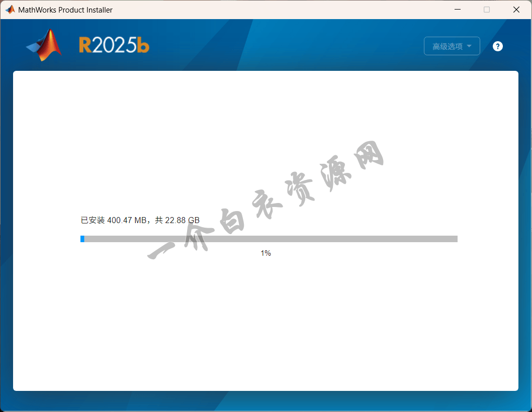532x412 pixels.
Task: Minimize the MathWorks Product Installer window
Action: pyautogui.click(x=457, y=10)
